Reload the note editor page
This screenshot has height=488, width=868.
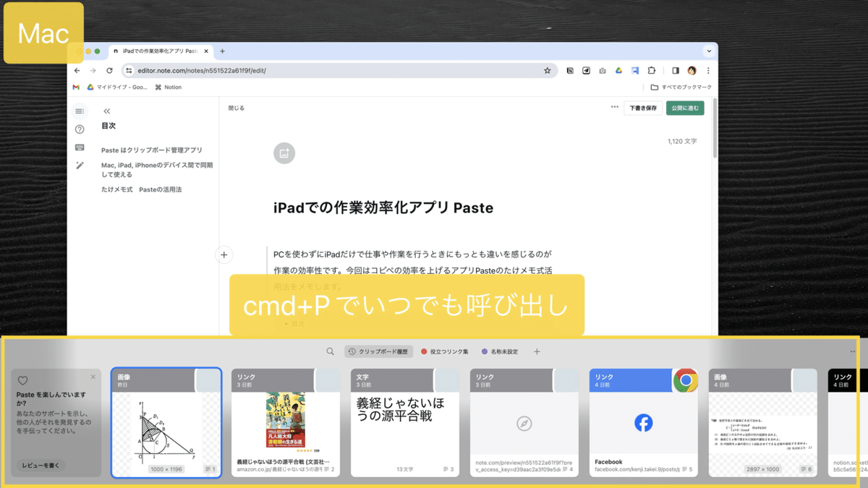[109, 71]
